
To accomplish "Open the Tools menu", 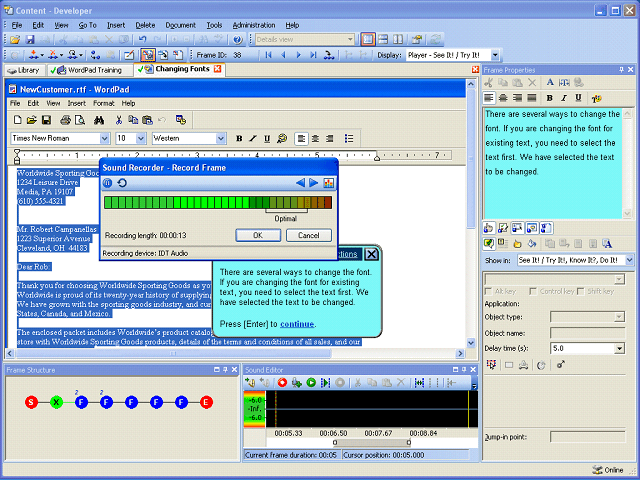I will pos(214,25).
